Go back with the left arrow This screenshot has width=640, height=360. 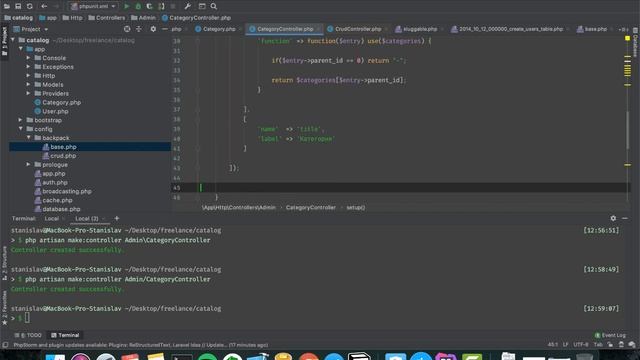pyautogui.click(x=44, y=6)
